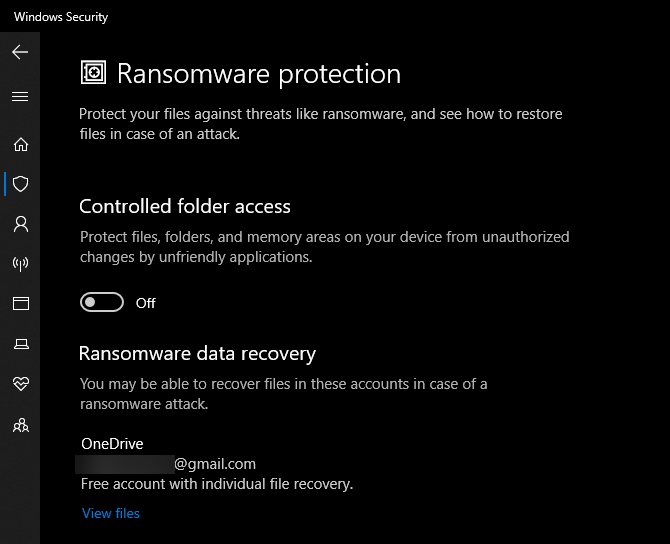The width and height of the screenshot is (670, 544).
Task: Click the Off label beside the toggle
Action: (146, 303)
